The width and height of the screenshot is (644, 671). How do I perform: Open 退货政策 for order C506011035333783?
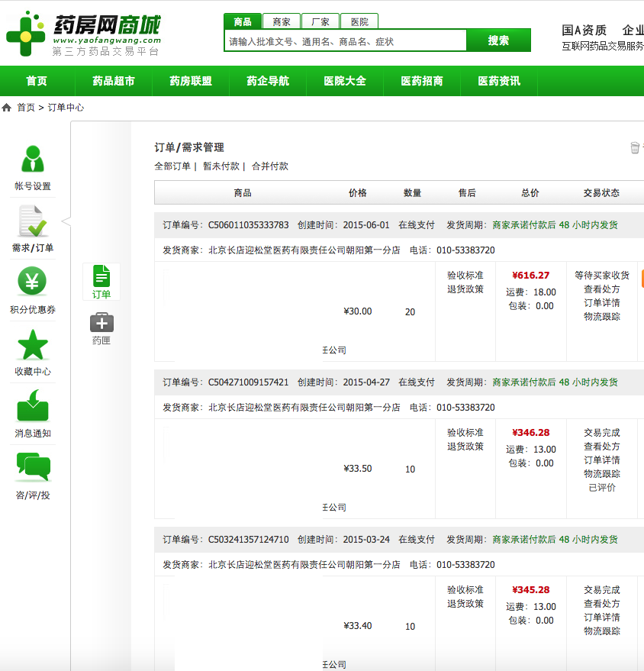pos(465,289)
